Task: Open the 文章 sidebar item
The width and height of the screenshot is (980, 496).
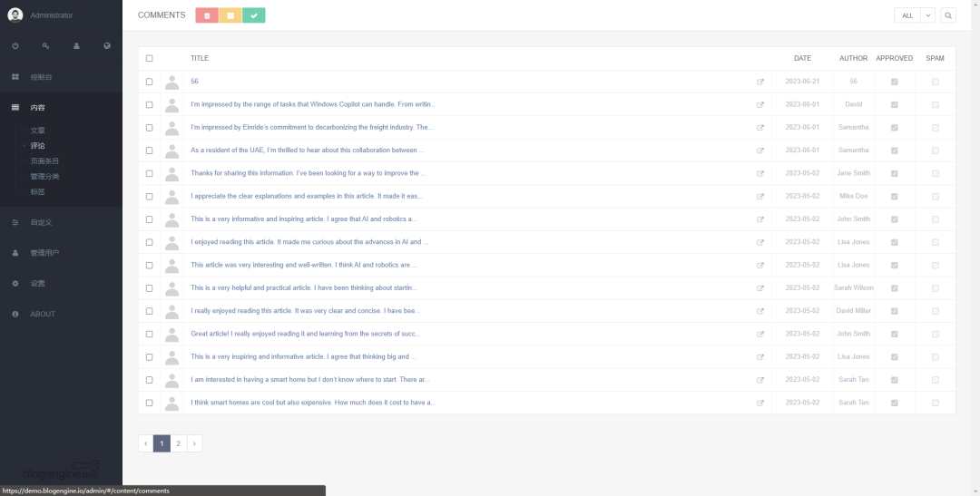Action: click(37, 131)
